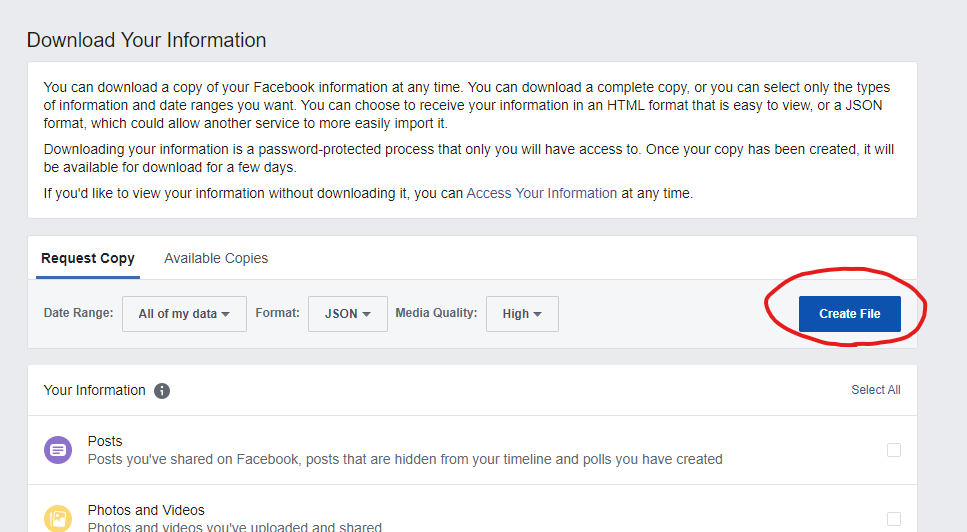Tick the Photos and Videos checkbox
The image size is (967, 532).
(894, 519)
